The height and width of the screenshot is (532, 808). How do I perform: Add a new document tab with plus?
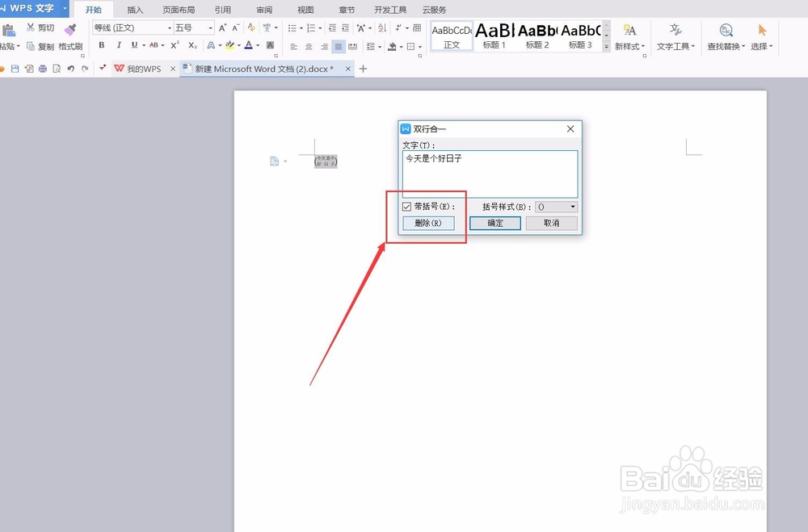[364, 69]
